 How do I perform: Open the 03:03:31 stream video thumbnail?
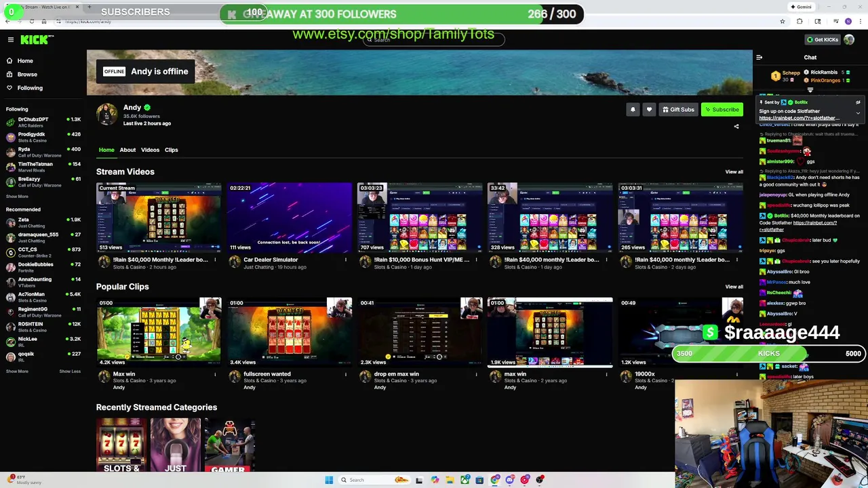pyautogui.click(x=680, y=218)
